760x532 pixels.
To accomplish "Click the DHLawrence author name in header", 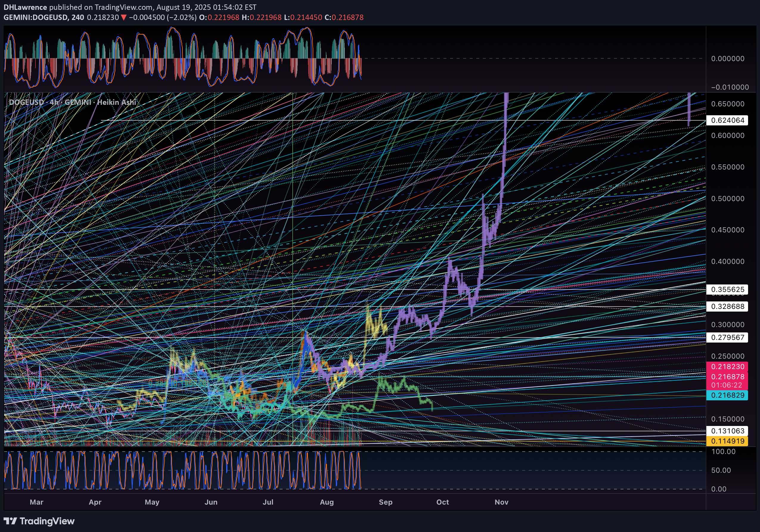I will [25, 7].
